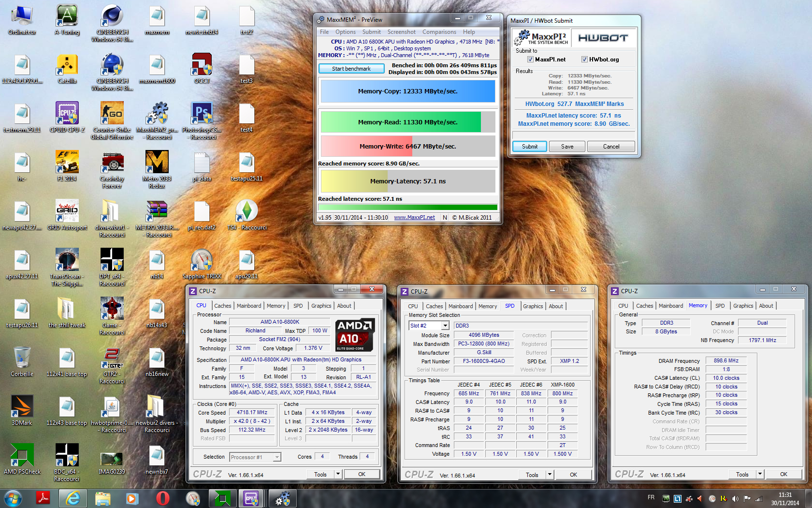
Task: Click Save in the HWbot Submit dialog
Action: [x=567, y=147]
